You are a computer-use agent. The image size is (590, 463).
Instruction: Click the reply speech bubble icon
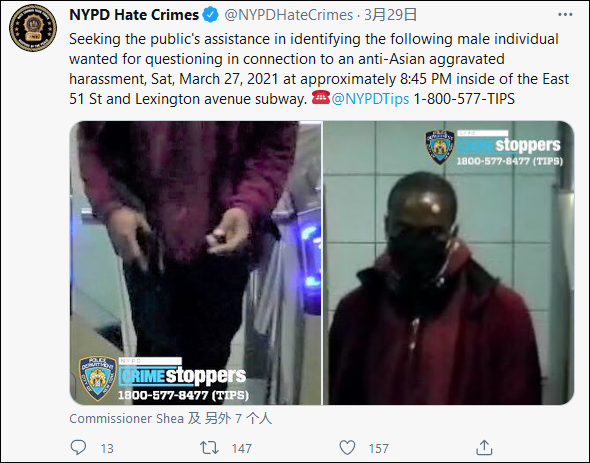click(x=78, y=448)
